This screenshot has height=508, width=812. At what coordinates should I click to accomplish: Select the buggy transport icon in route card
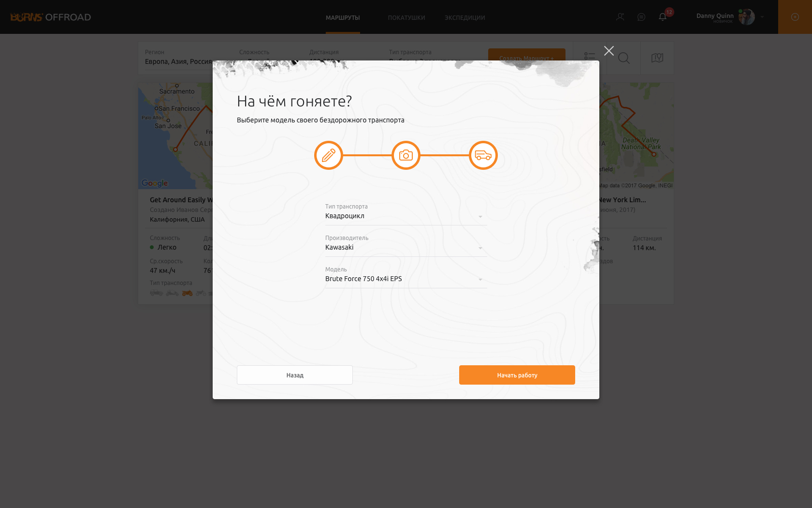(x=172, y=293)
